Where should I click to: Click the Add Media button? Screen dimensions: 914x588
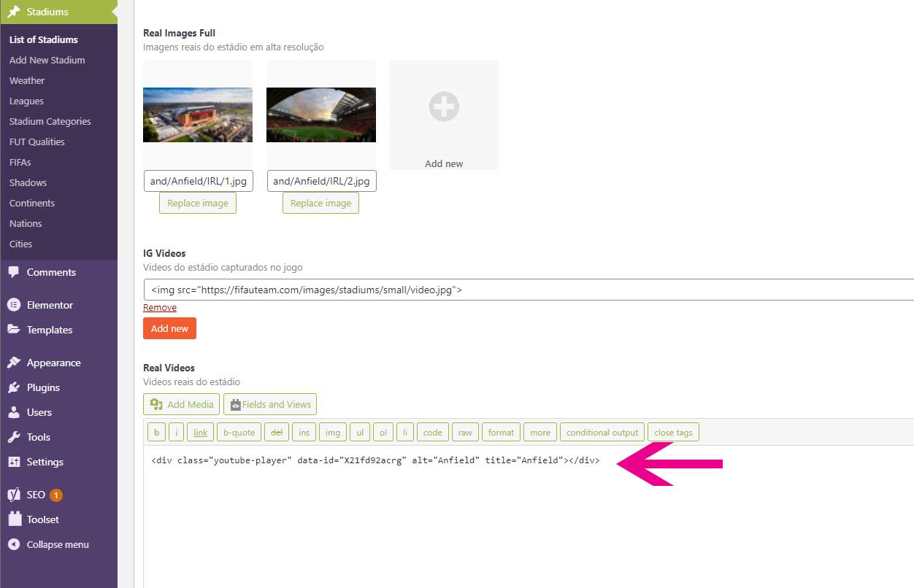[x=182, y=404]
